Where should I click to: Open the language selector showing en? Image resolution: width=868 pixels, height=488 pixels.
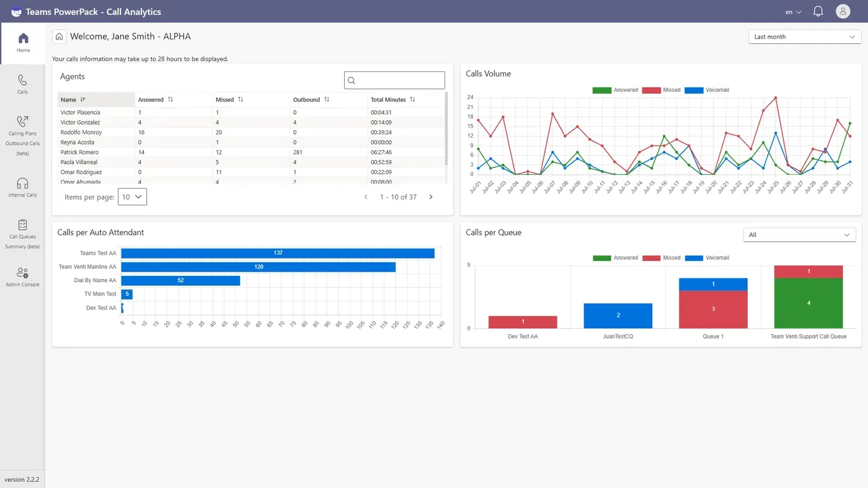pyautogui.click(x=794, y=12)
